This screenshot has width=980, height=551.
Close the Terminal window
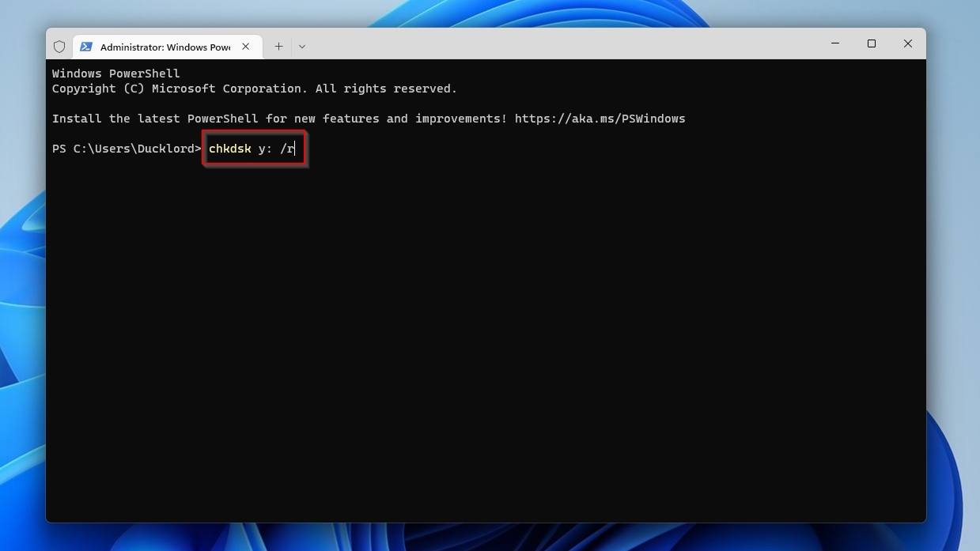point(908,43)
